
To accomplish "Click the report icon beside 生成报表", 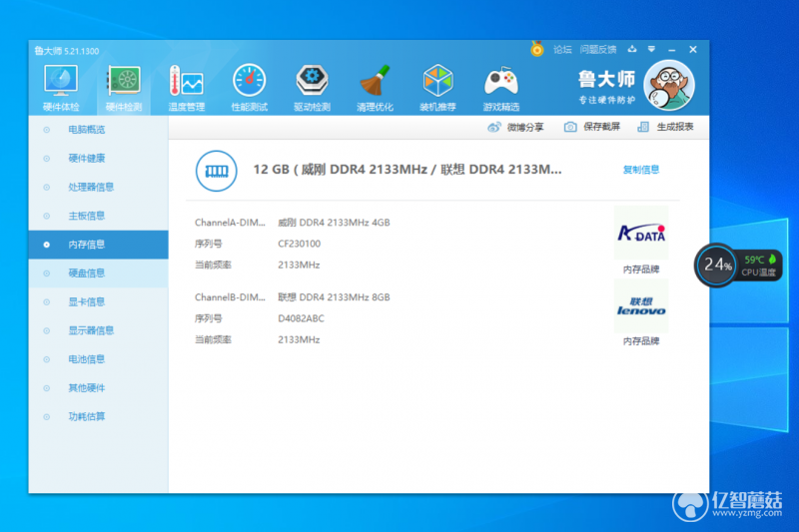I will click(x=643, y=127).
